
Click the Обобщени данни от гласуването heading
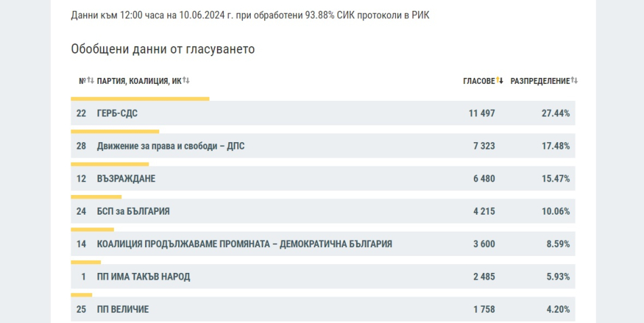(x=163, y=49)
